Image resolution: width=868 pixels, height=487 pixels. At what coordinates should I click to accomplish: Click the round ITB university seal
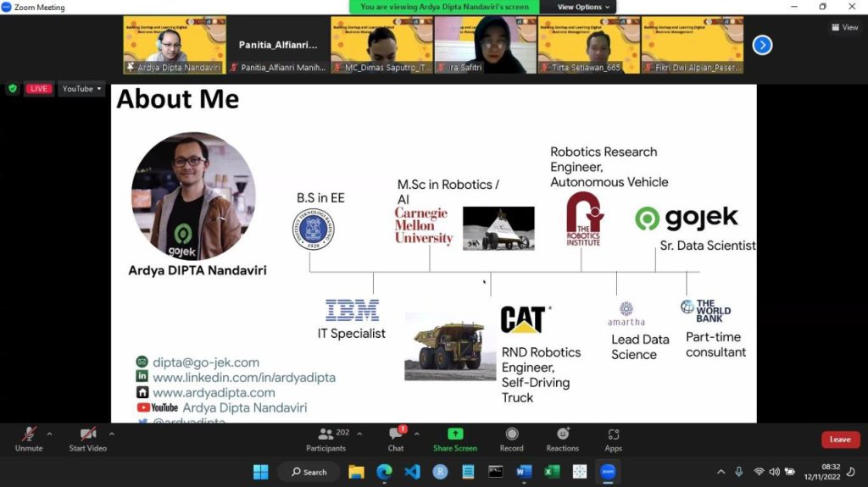pyautogui.click(x=314, y=230)
